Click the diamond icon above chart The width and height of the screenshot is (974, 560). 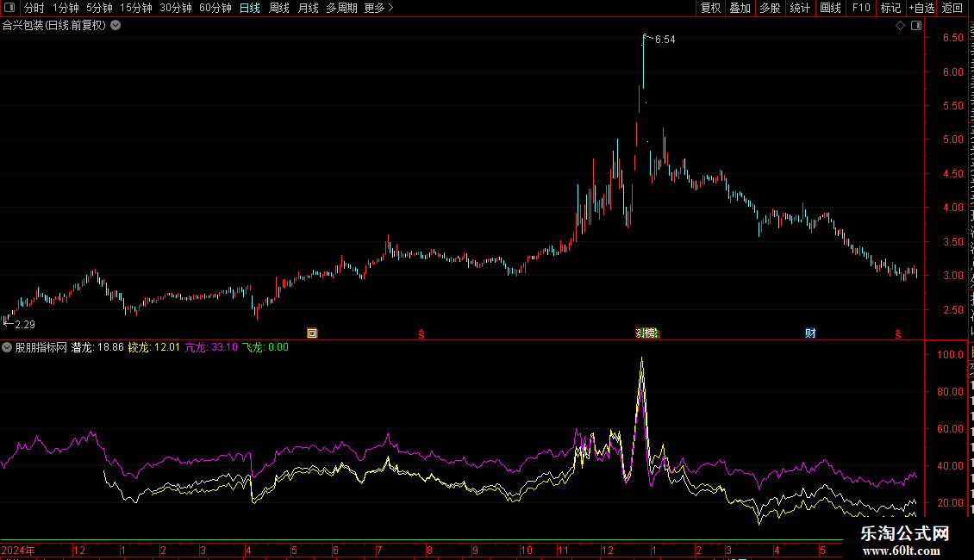[900, 26]
